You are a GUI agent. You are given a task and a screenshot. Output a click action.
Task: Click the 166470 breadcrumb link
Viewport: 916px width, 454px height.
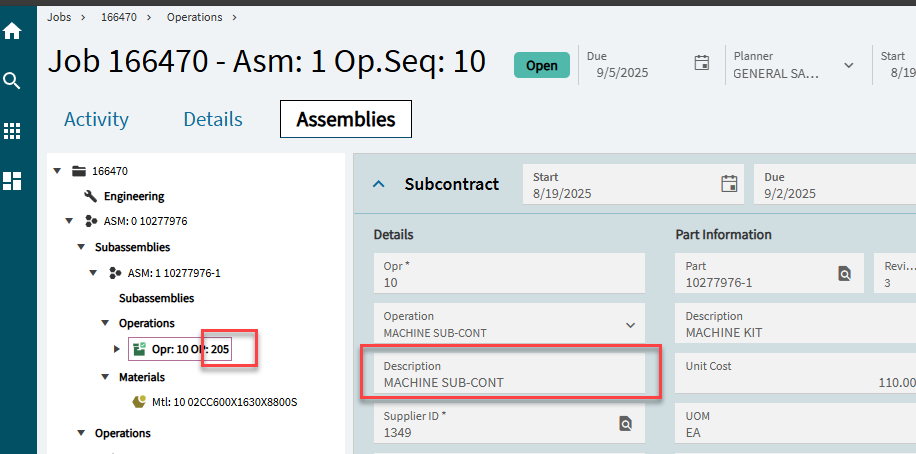click(x=119, y=17)
